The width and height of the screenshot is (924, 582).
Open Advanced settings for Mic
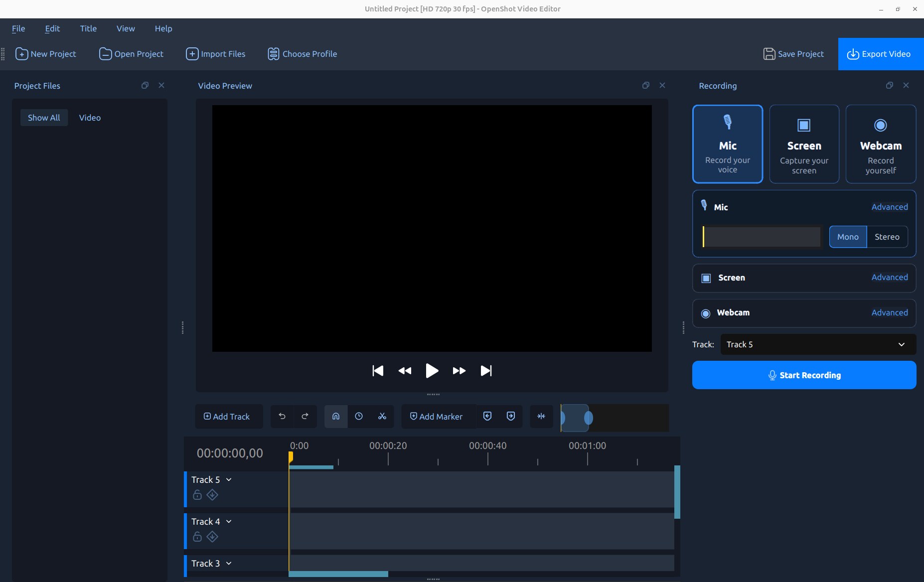pyautogui.click(x=890, y=207)
